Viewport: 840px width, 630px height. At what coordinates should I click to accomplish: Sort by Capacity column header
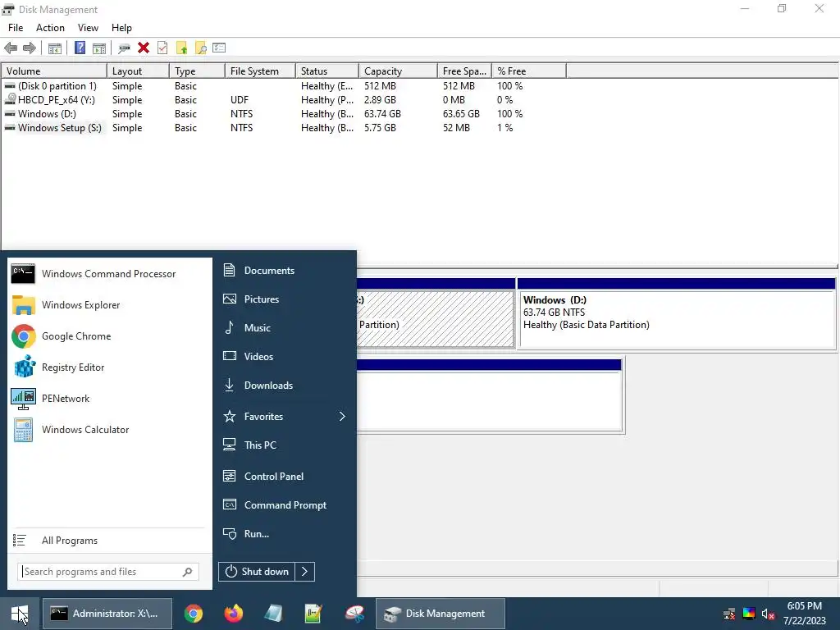pyautogui.click(x=398, y=71)
